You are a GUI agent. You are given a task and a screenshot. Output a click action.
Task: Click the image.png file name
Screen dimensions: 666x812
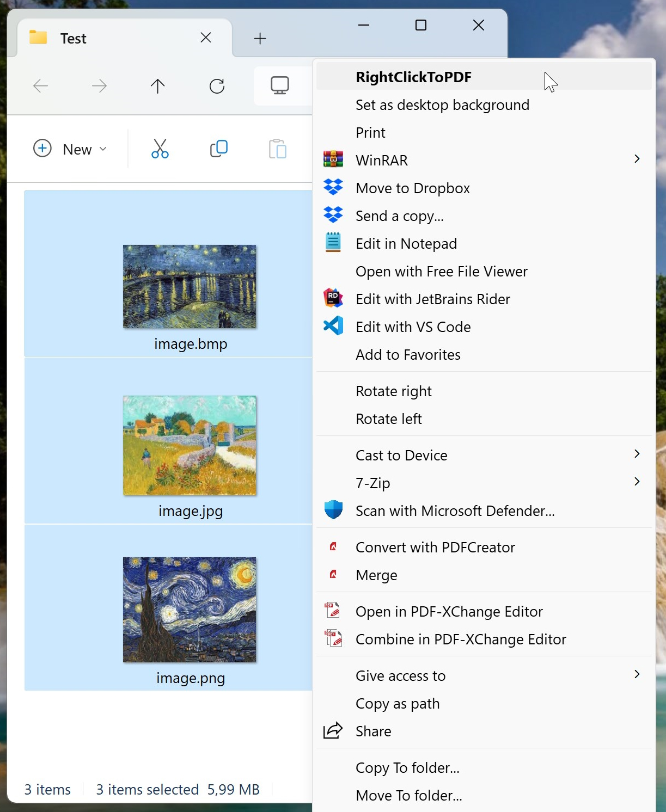191,678
